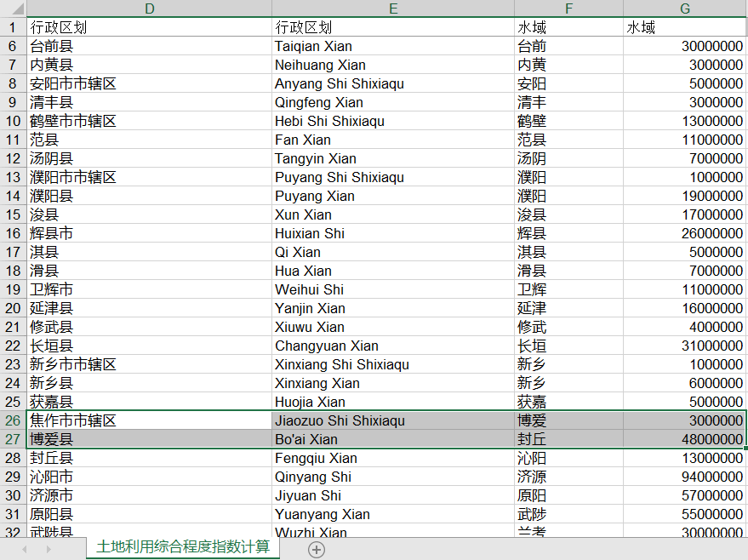The width and height of the screenshot is (748, 560).
Task: Click the cell Fan Xian
Action: coord(393,140)
